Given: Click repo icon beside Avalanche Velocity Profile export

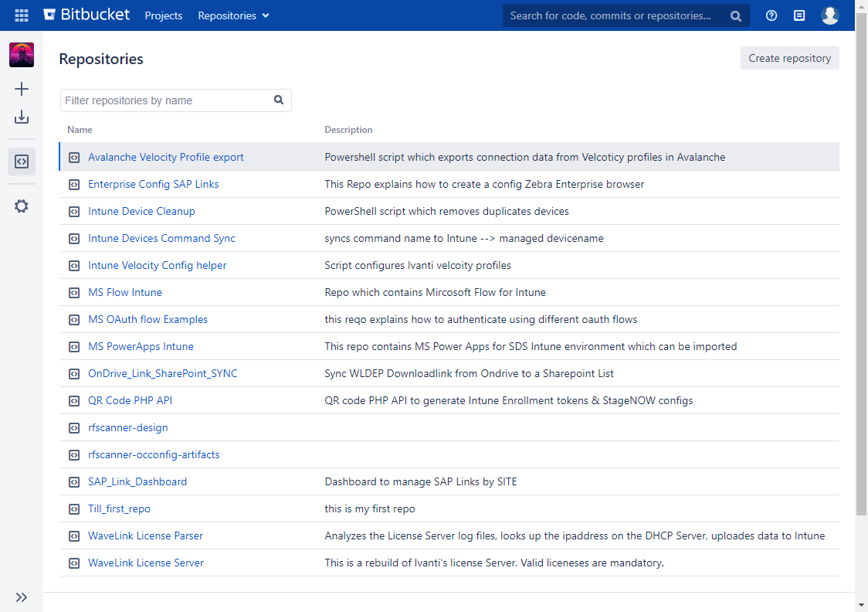Looking at the screenshot, I should coord(74,158).
